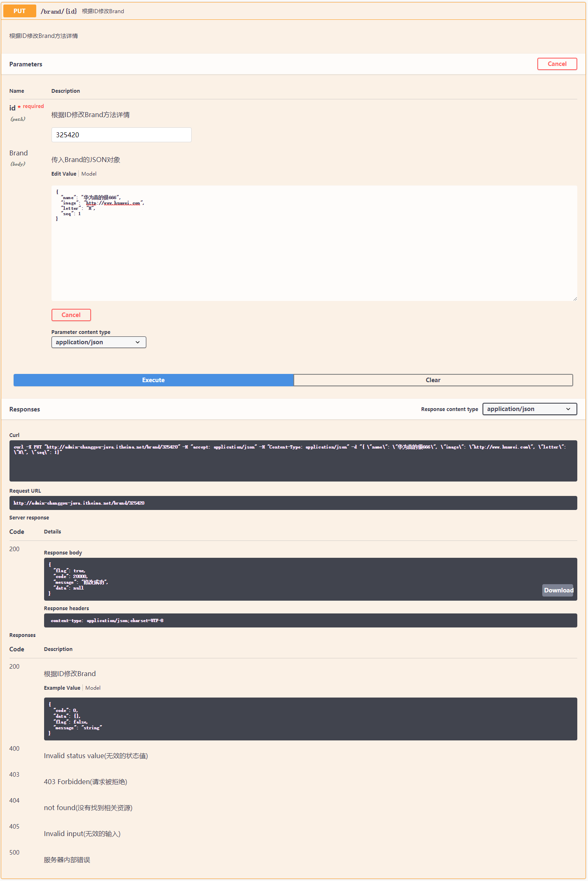Click the Cancel button below body textarea
588x881 pixels.
pyautogui.click(x=71, y=315)
